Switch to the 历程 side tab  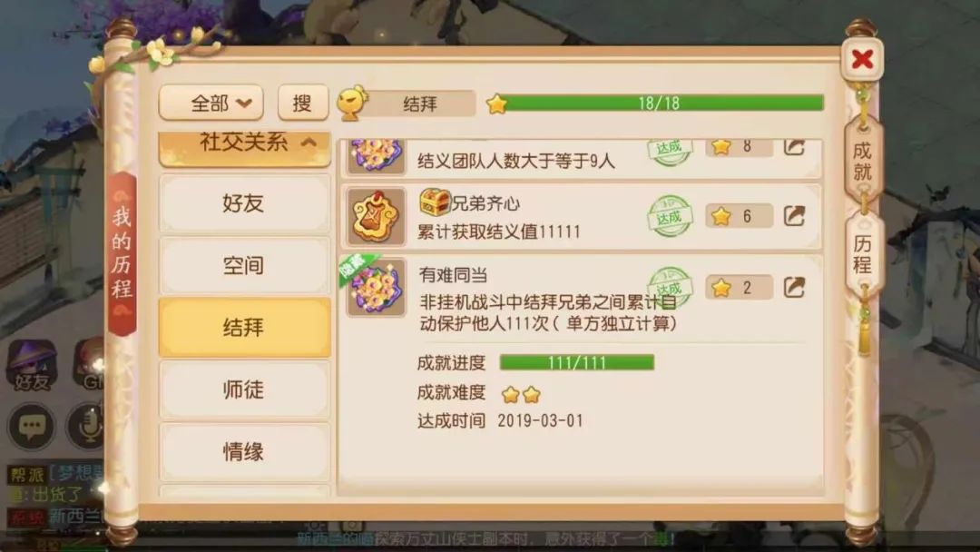863,254
